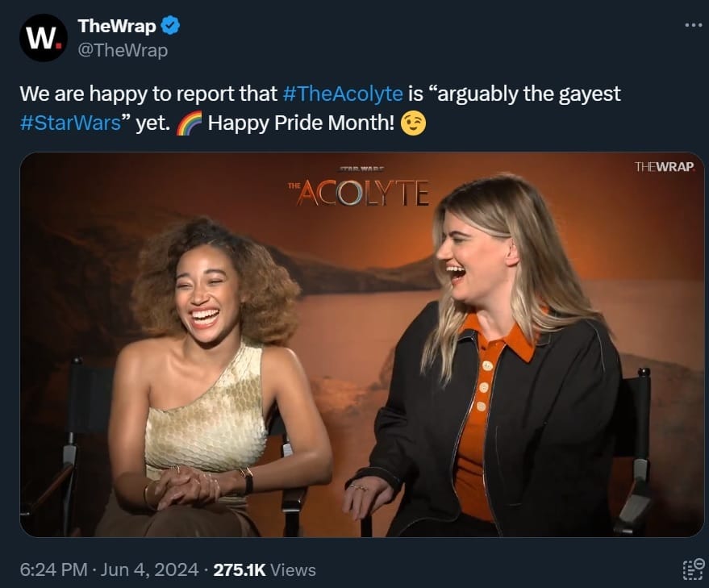The height and width of the screenshot is (588, 709).
Task: Click the "Happy Pride Month!" tweet text
Action: [301, 123]
